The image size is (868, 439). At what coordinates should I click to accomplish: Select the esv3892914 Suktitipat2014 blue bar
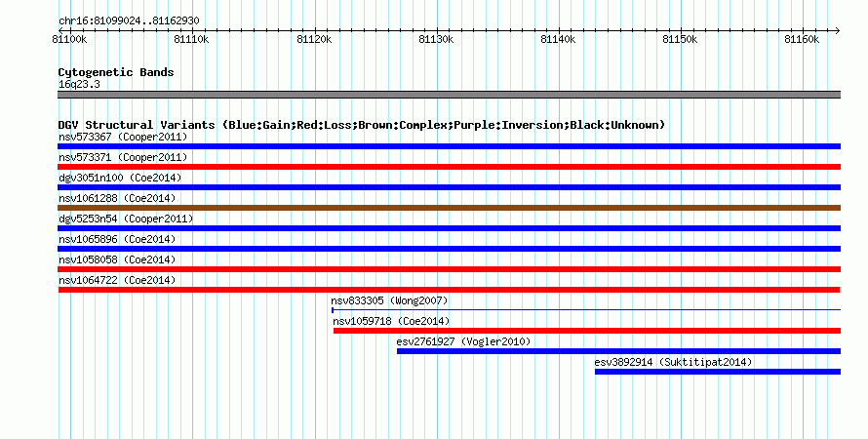718,372
